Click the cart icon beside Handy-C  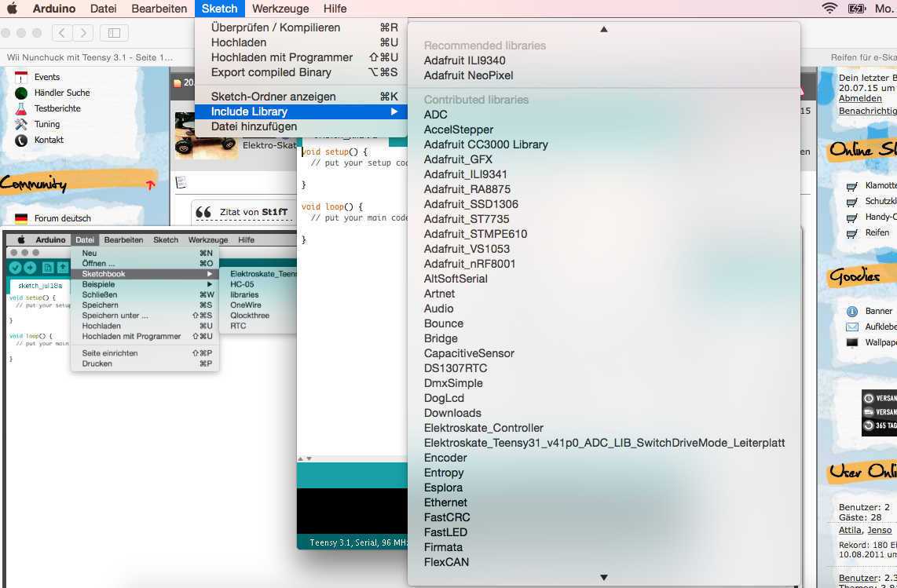point(851,217)
